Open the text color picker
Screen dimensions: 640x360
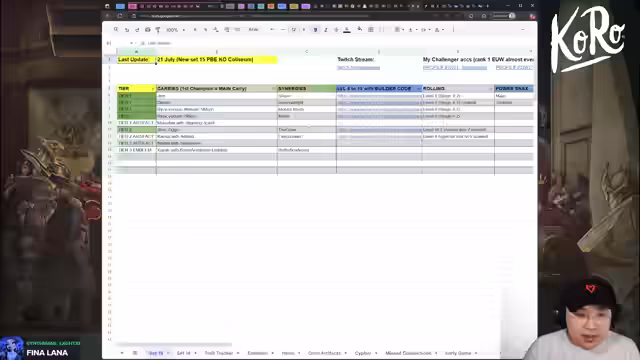(x=347, y=30)
